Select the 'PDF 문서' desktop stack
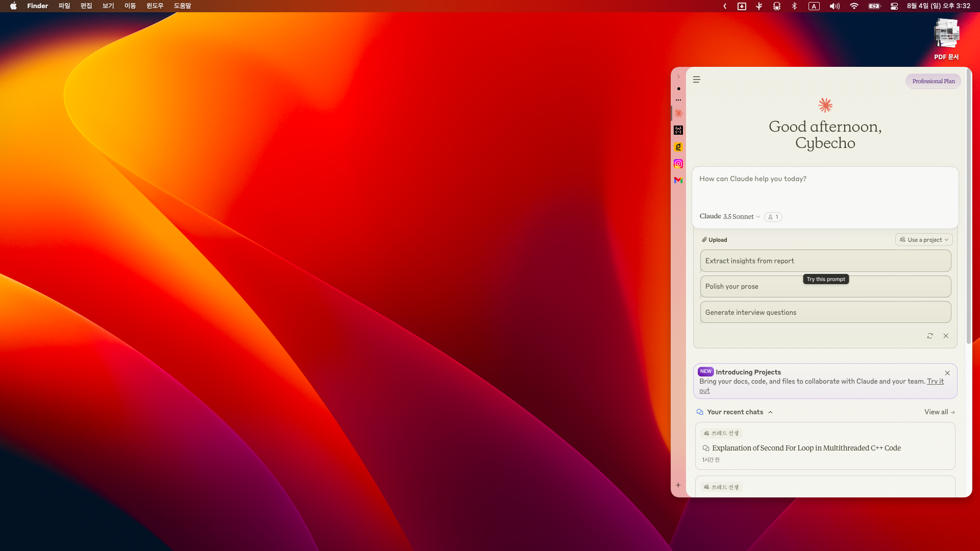 coord(946,39)
